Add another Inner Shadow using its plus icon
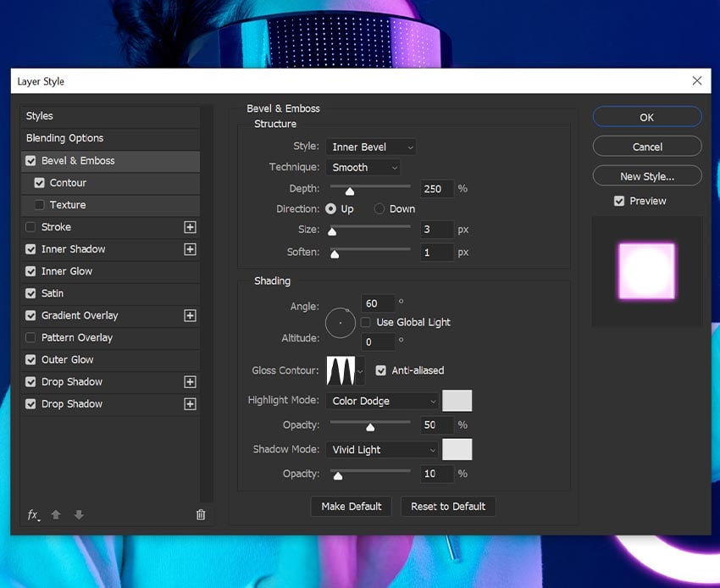The width and height of the screenshot is (720, 588). [190, 249]
